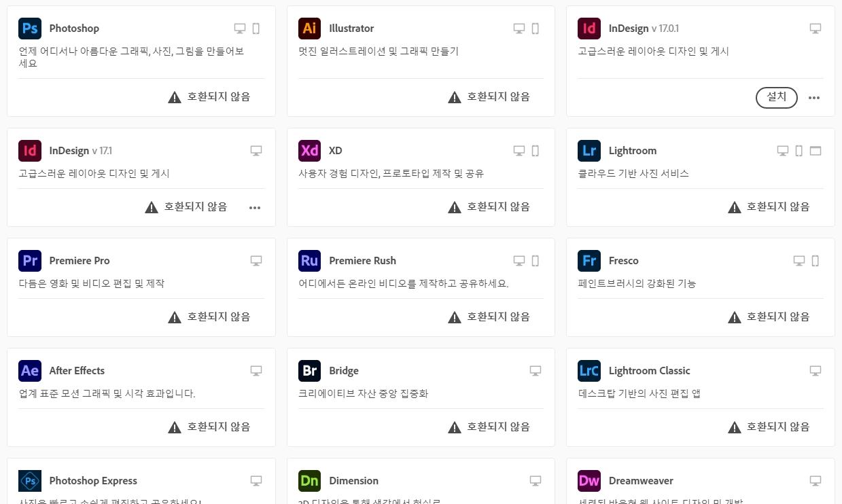Click the Illustrator Ai app icon
The image size is (842, 504).
pyautogui.click(x=309, y=29)
